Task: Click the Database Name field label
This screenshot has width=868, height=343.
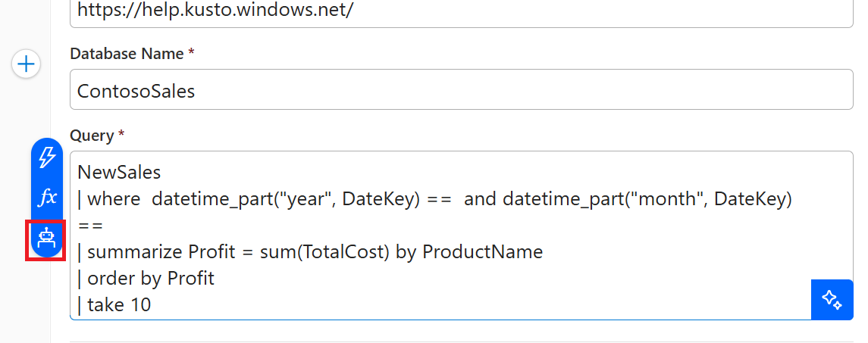Action: tap(127, 54)
